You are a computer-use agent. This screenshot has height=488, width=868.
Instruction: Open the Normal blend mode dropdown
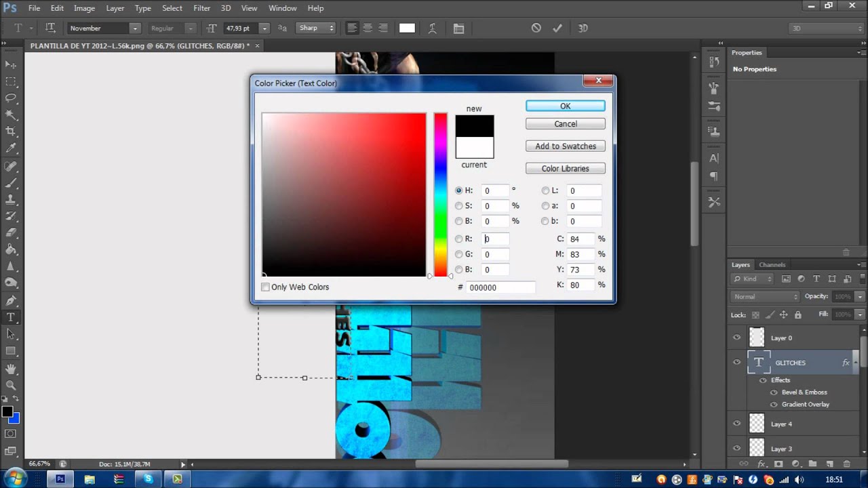pyautogui.click(x=766, y=297)
